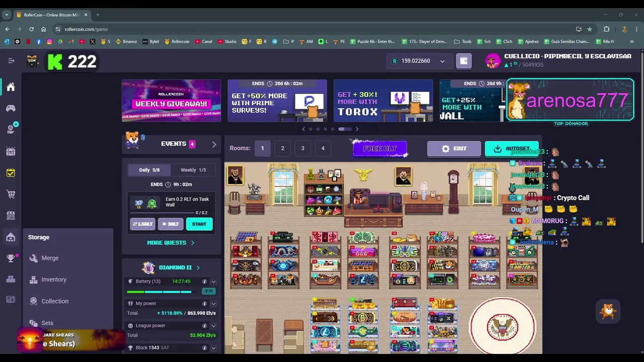The width and height of the screenshot is (644, 362).
Task: Open the storage warehouse icon in sidebar
Action: coord(11,237)
